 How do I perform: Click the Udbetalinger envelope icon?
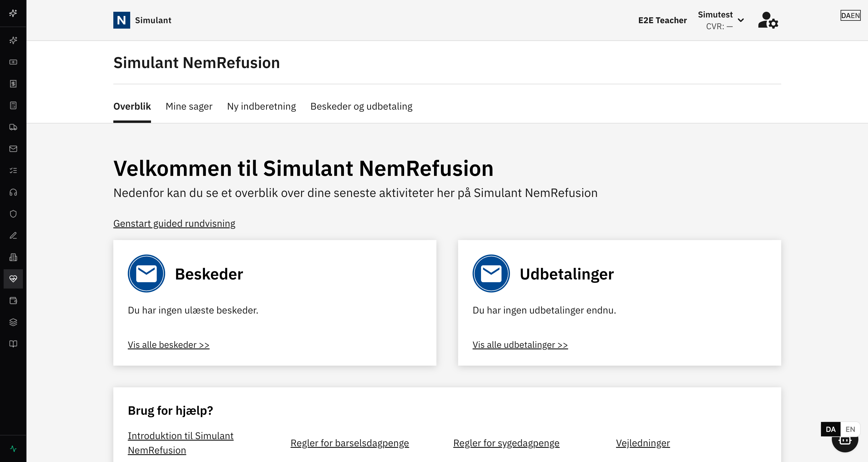[x=491, y=273]
